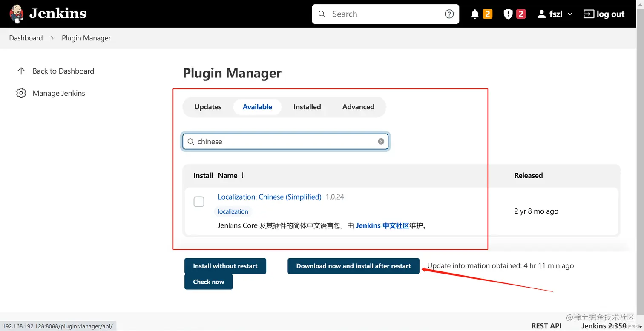644x331 pixels.
Task: Open the fszl user profile
Action: click(550, 14)
